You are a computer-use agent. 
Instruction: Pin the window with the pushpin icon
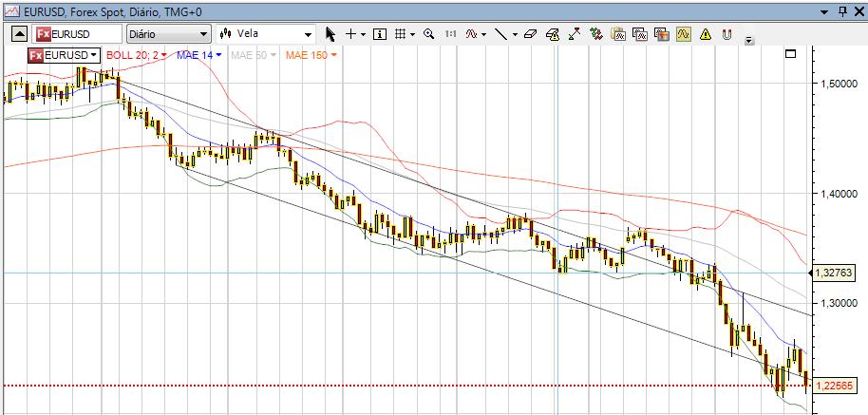pyautogui.click(x=843, y=11)
